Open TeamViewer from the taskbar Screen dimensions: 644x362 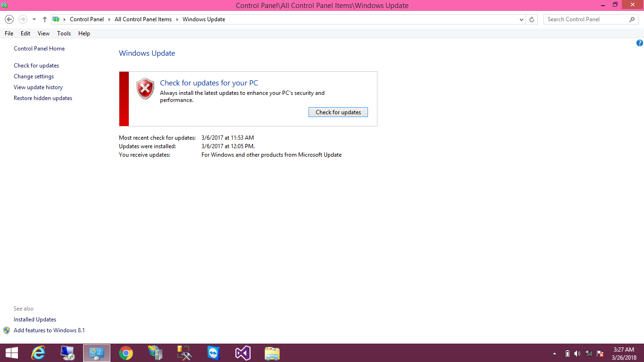tap(214, 353)
